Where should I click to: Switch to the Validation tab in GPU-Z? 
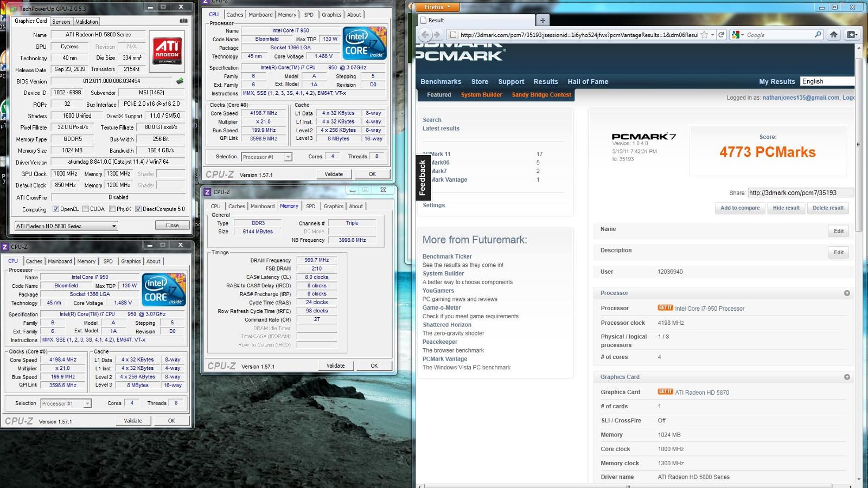coord(87,22)
